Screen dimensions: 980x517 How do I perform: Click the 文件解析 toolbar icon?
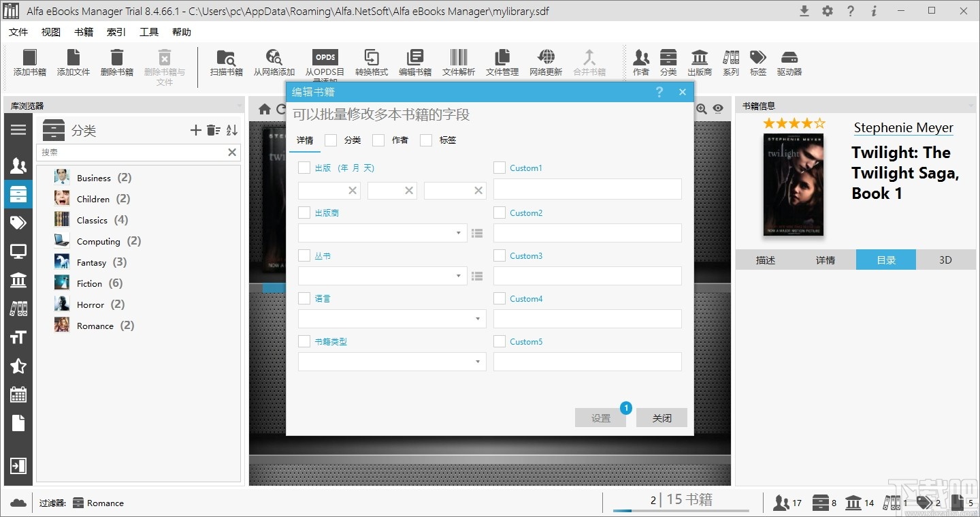458,61
